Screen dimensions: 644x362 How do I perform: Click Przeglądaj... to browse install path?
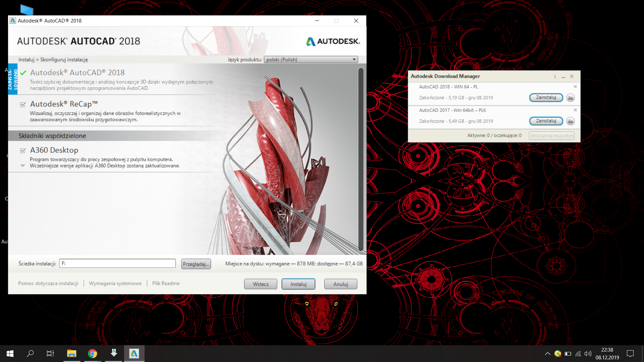pyautogui.click(x=196, y=264)
